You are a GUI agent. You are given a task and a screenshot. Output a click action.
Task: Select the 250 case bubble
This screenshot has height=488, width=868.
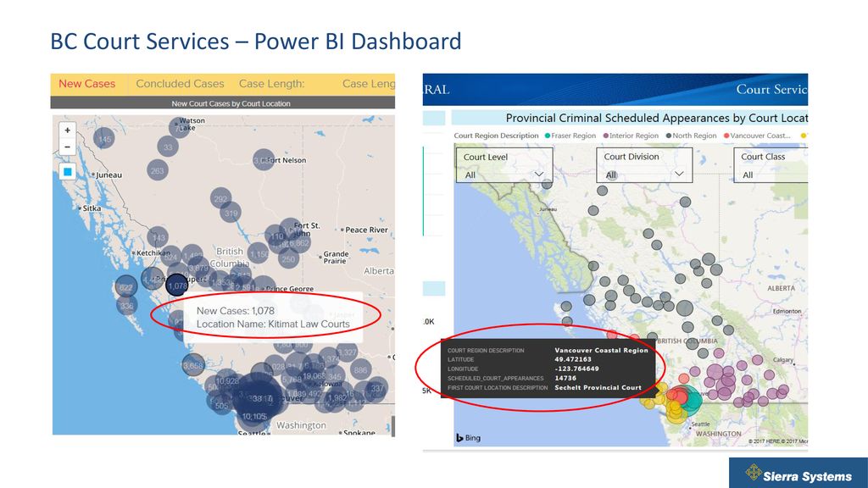[x=288, y=258]
